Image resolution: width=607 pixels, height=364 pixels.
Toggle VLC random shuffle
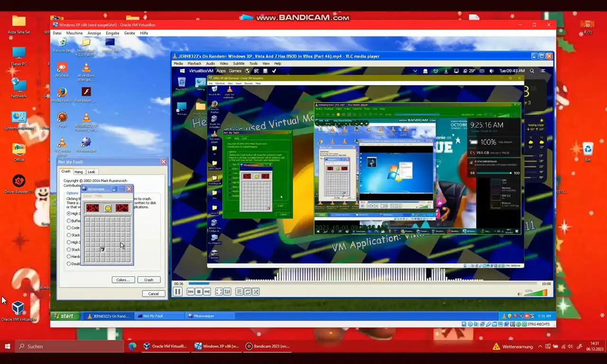click(x=256, y=291)
